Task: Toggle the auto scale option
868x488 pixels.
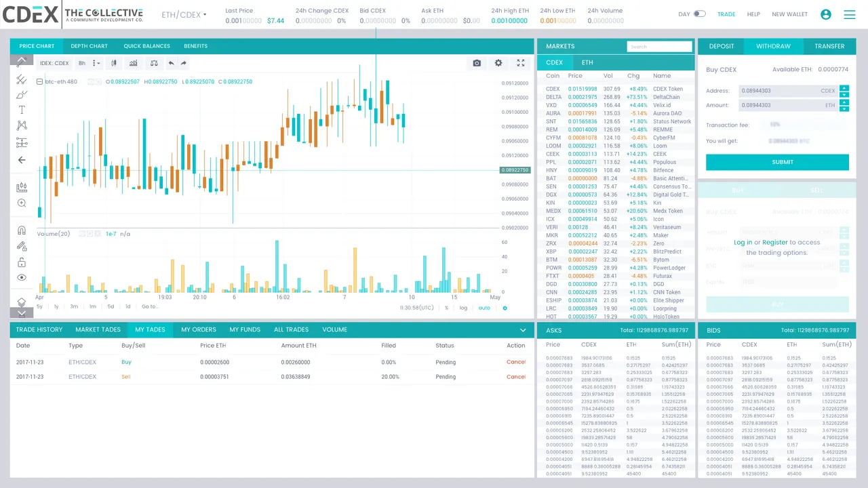Action: pos(484,308)
